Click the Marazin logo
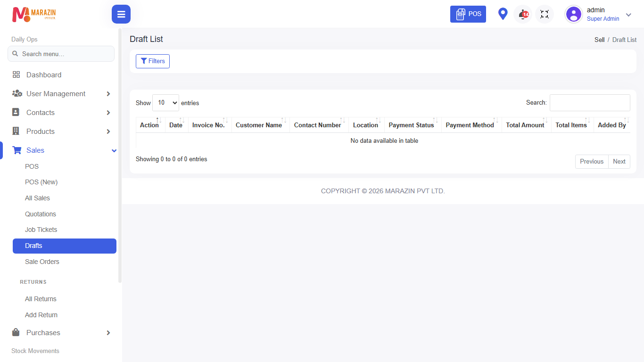Viewport: 644px width, 362px height. [34, 14]
